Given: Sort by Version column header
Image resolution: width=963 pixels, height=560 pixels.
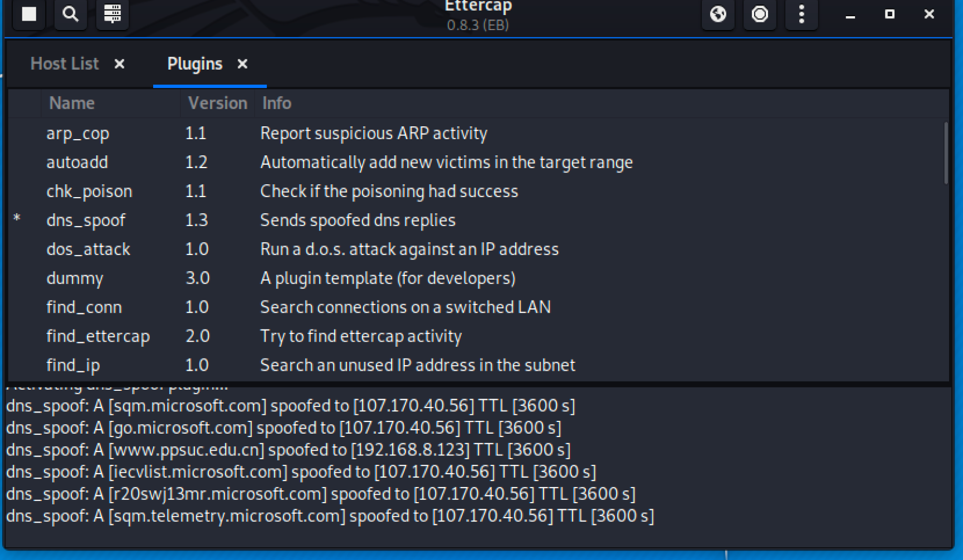Looking at the screenshot, I should 217,103.
